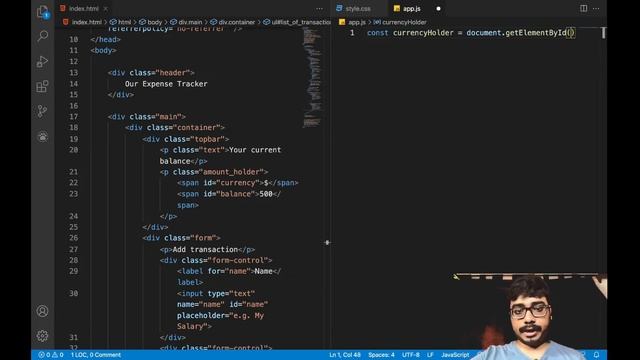Click the 'Your current' text on line 20
The height and width of the screenshot is (360, 640).
coord(255,150)
